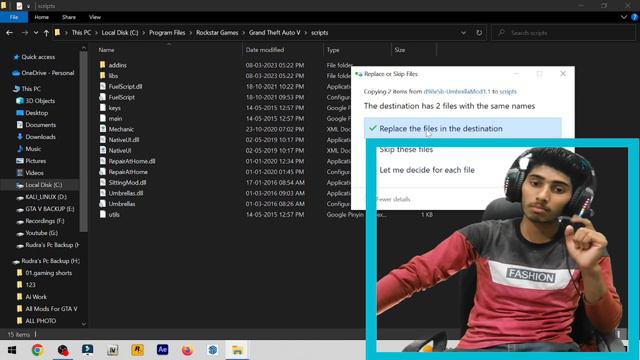
Task: Sort by the Size column header
Action: coord(400,50)
